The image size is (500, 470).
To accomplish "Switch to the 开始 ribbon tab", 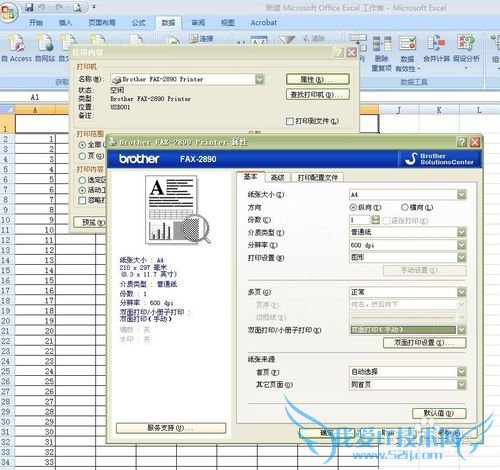I will point(35,23).
